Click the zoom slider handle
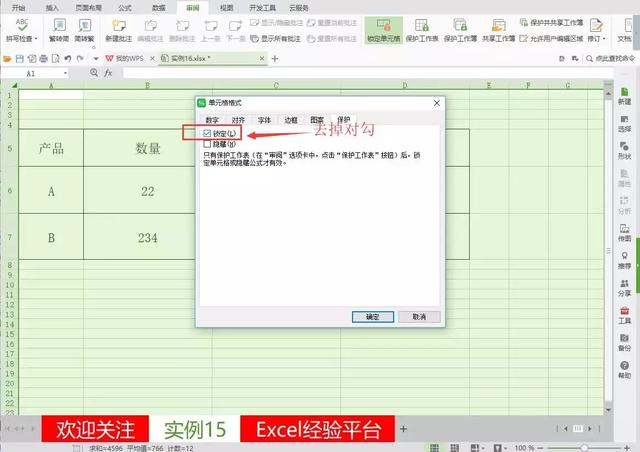This screenshot has height=452, width=640. point(584,448)
